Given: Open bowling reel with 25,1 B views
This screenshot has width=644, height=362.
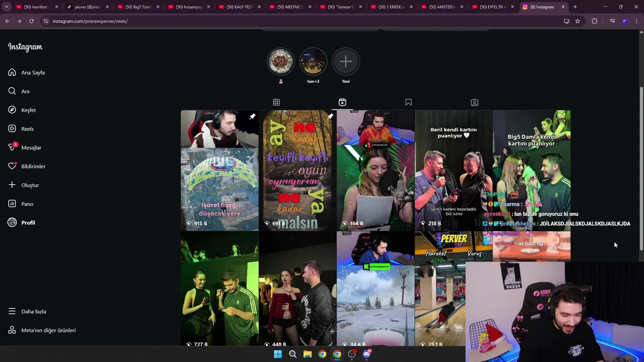Looking at the screenshot, I should click(x=440, y=289).
